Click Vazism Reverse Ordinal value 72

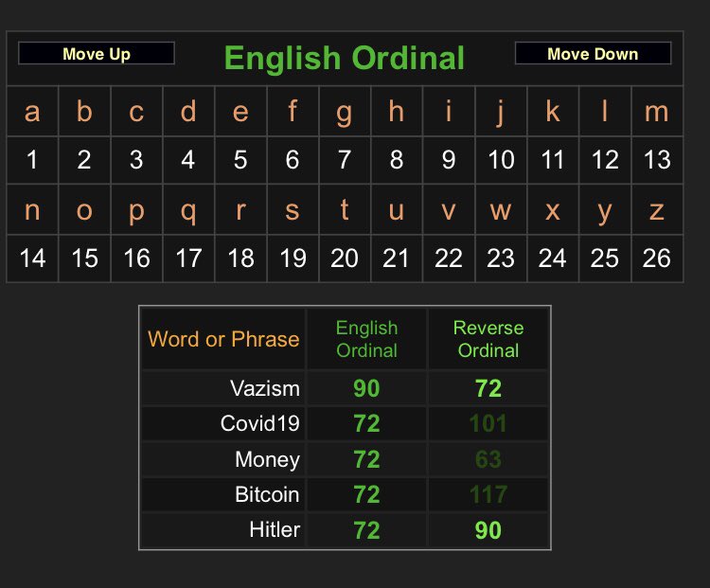point(488,388)
